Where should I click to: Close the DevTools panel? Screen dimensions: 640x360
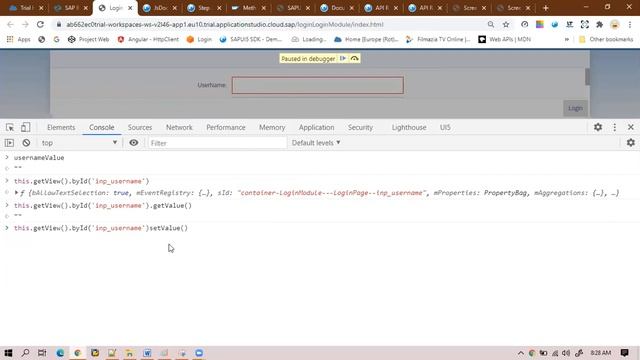[631, 127]
